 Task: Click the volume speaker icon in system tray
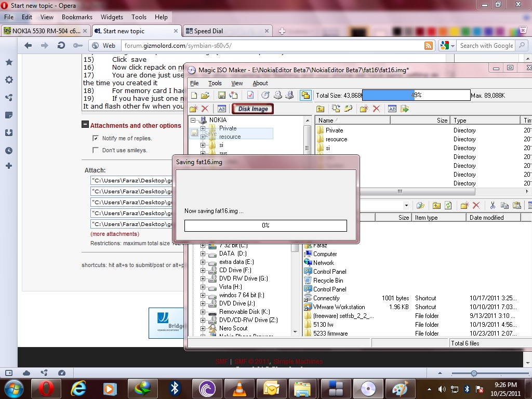coord(442,389)
